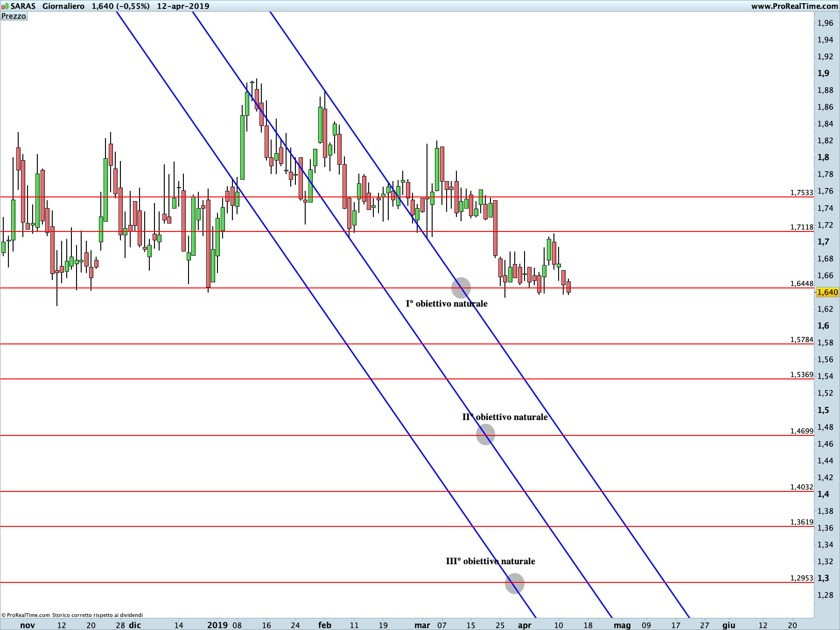Click the 1,9 price scale value
This screenshot has height=630, width=840.
[823, 73]
